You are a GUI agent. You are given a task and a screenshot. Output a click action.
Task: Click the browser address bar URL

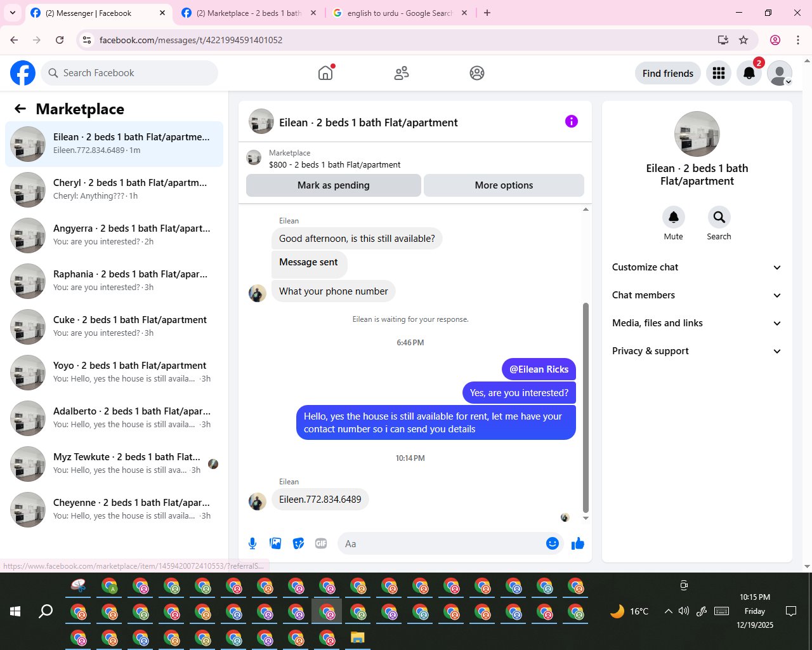[191, 40]
